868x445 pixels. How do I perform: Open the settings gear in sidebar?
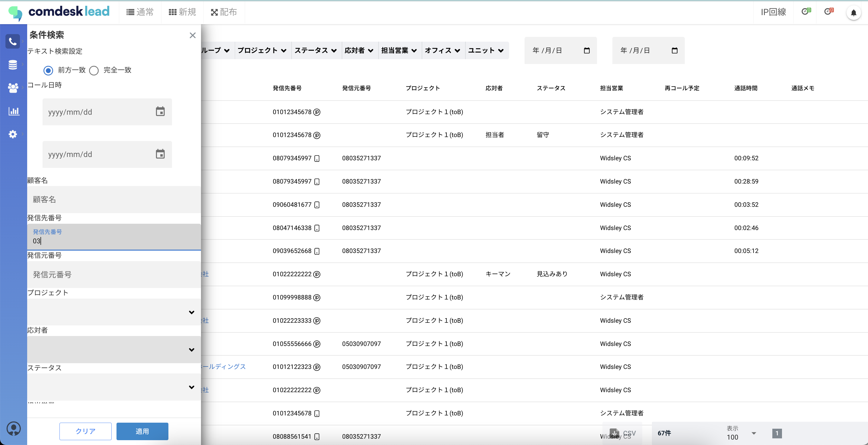click(x=13, y=134)
